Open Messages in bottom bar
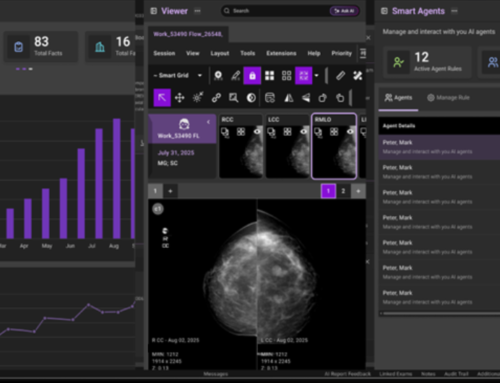This screenshot has height=383, width=500. click(x=216, y=374)
